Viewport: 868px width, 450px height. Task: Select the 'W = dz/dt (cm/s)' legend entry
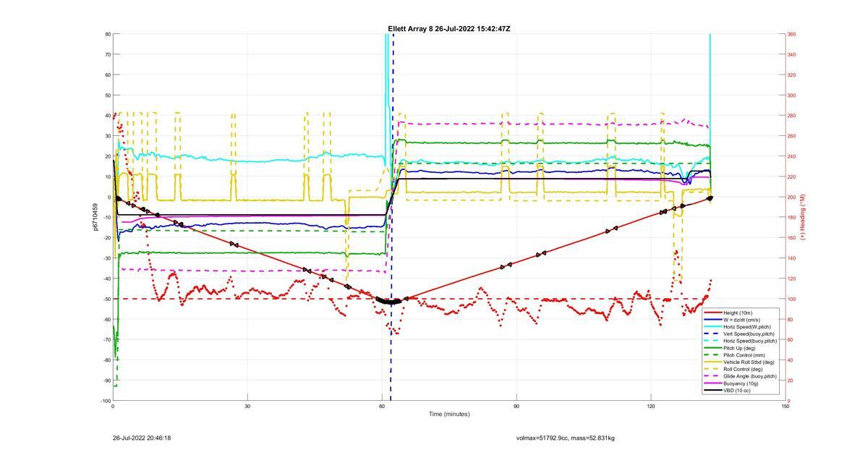click(x=742, y=319)
